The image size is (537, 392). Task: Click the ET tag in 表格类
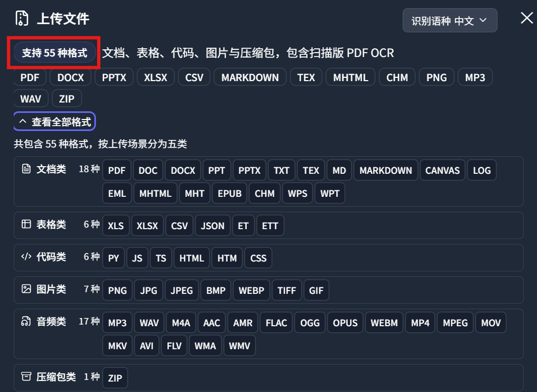click(x=243, y=226)
